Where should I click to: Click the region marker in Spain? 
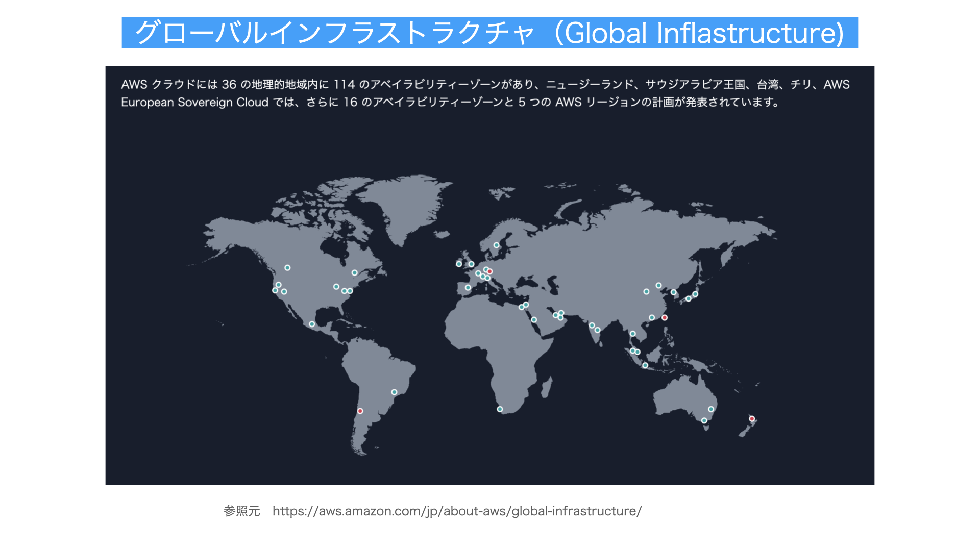click(468, 288)
